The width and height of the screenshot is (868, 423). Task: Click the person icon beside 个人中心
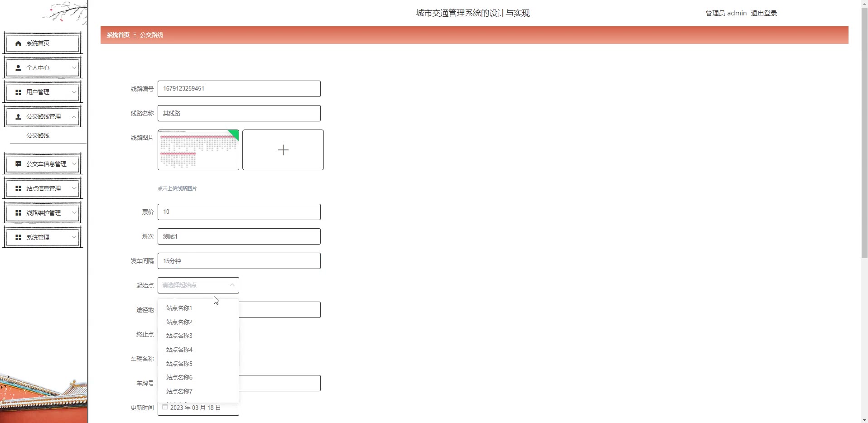18,68
